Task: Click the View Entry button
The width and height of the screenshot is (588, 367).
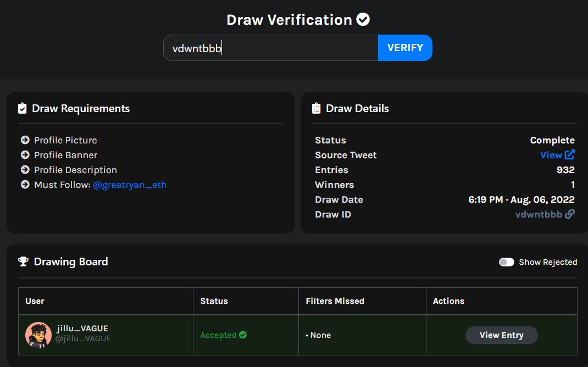Action: [501, 335]
